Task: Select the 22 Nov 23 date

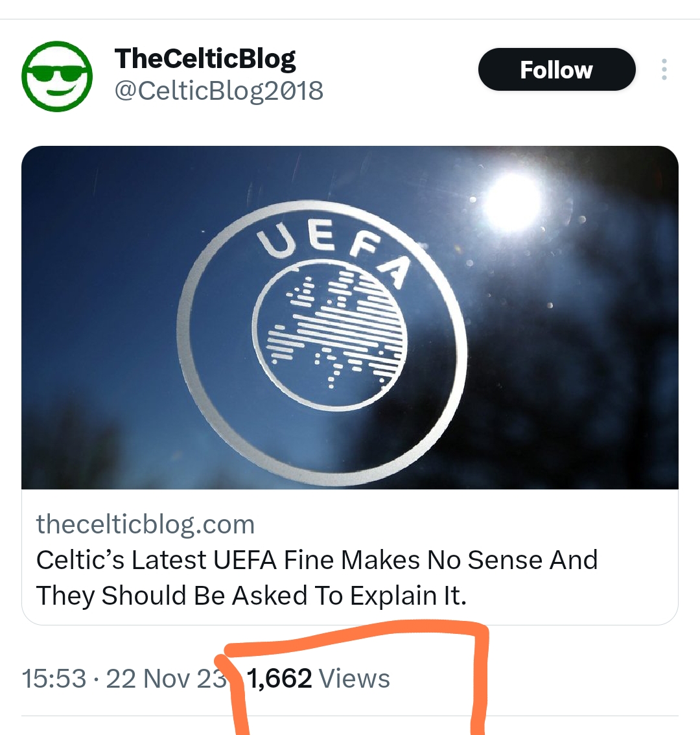Action: [167, 678]
